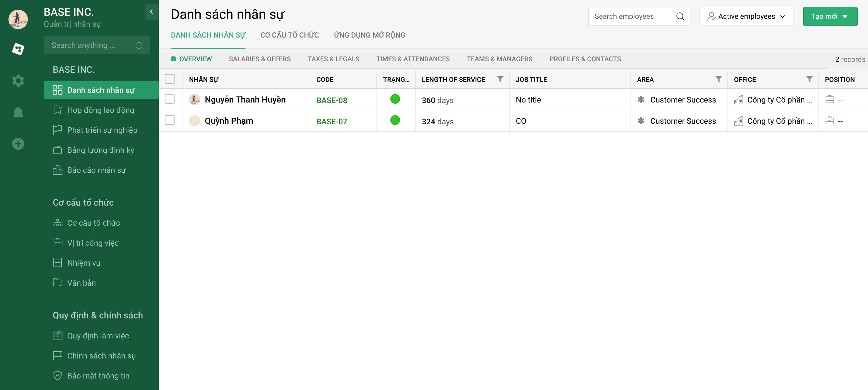Click the settings gear icon in left rail
The image size is (868, 390).
[18, 81]
